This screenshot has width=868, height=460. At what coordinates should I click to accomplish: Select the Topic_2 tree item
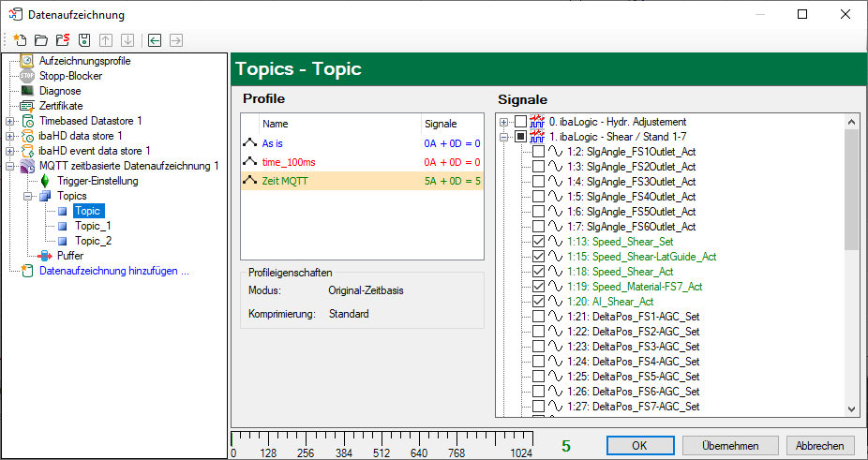(x=93, y=241)
